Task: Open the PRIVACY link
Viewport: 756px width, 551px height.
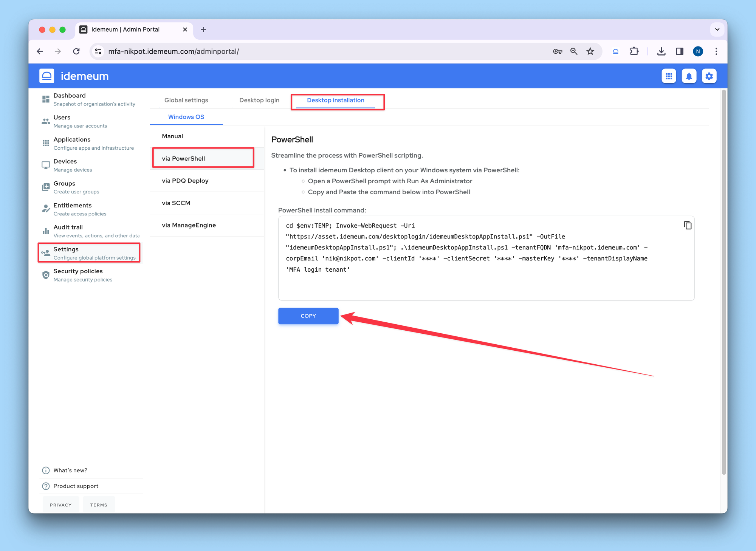Action: click(x=60, y=505)
